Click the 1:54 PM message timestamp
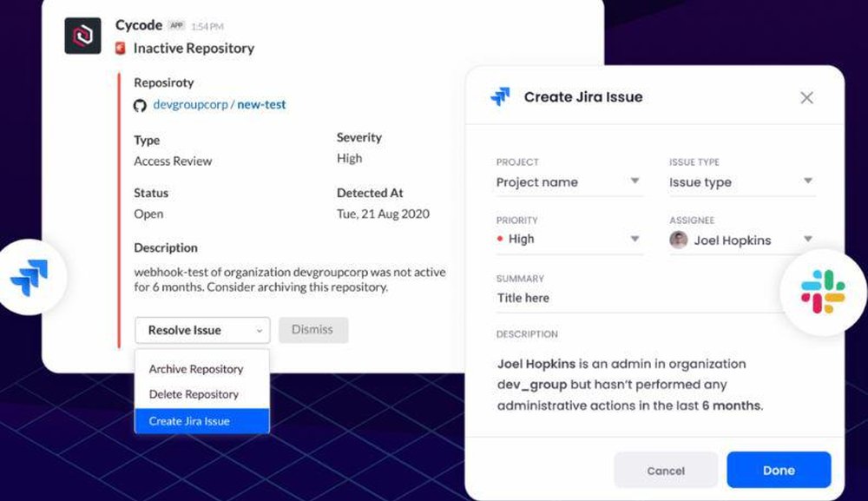 (207, 27)
